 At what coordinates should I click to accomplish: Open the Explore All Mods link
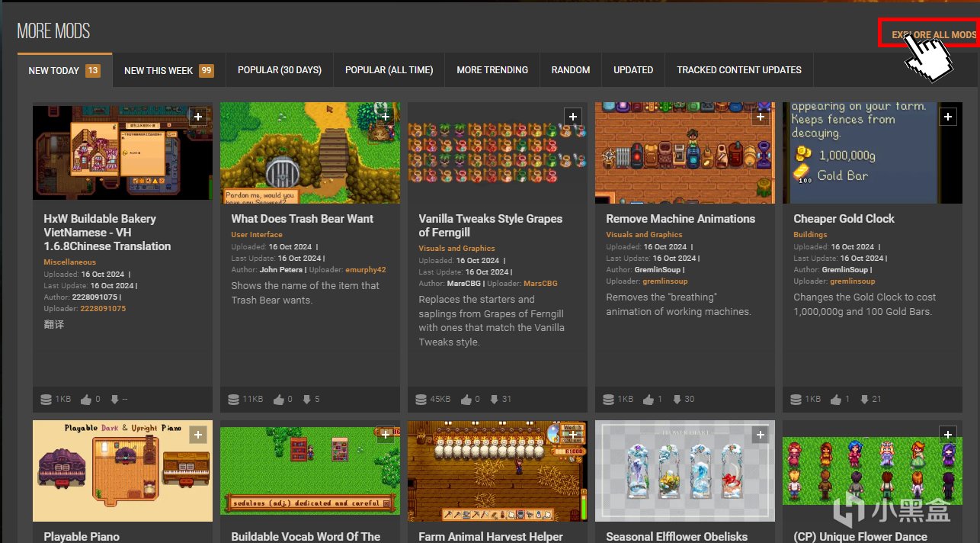coord(934,35)
